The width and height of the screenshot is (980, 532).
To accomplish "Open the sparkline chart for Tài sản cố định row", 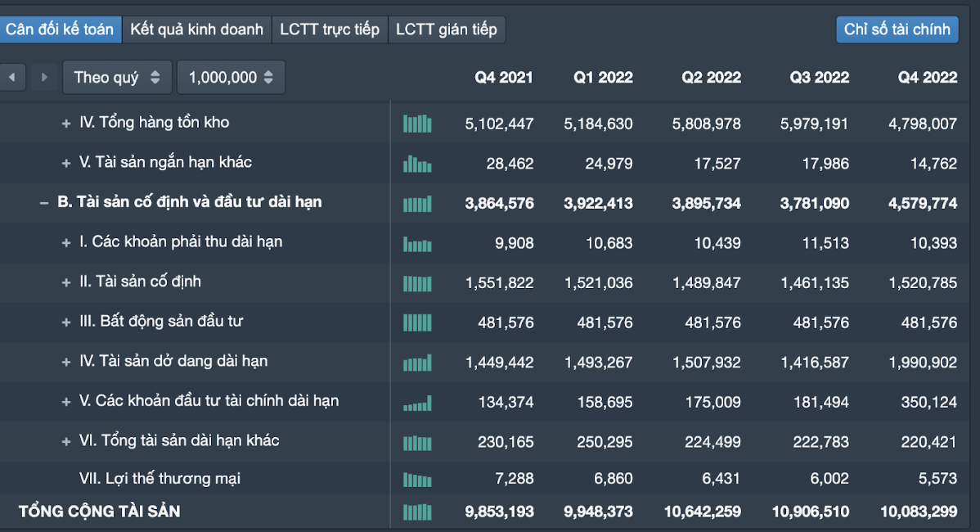I will pyautogui.click(x=417, y=283).
